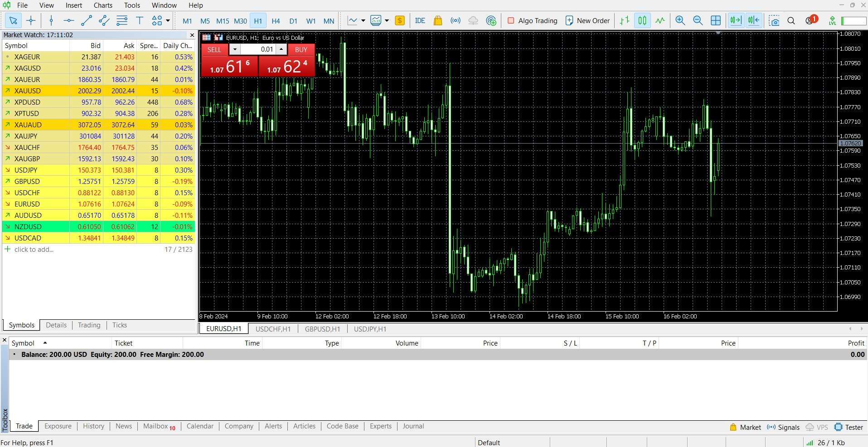Screen dimensions: 868x447
Task: Open the shapes objects tool
Action: click(157, 20)
